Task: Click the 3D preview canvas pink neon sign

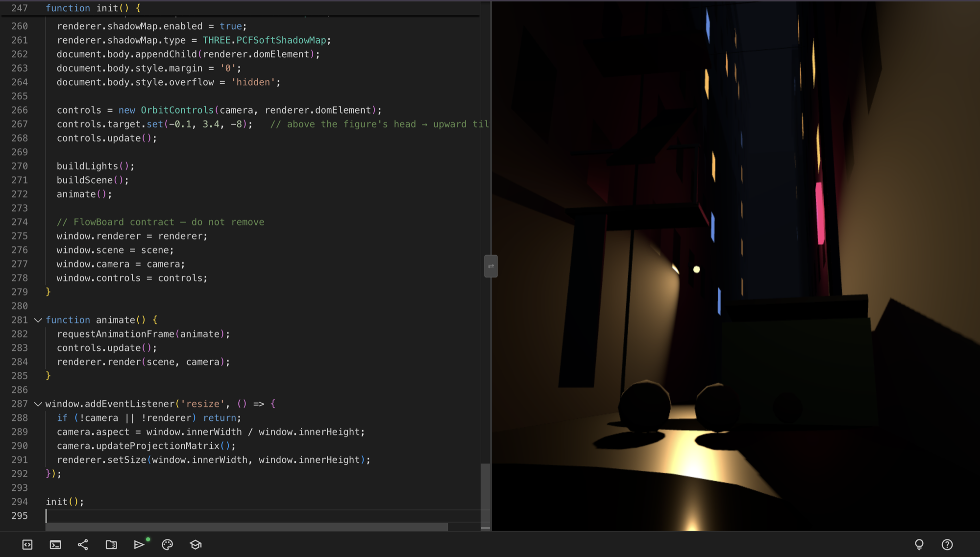Action: (x=820, y=213)
